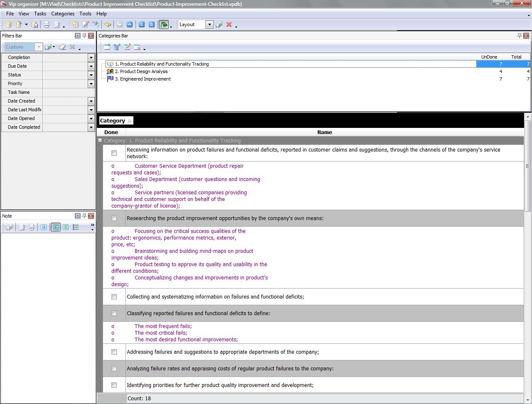Click the bullet list icon in Note panel
Image resolution: width=532 pixels, height=404 pixels.
76,227
